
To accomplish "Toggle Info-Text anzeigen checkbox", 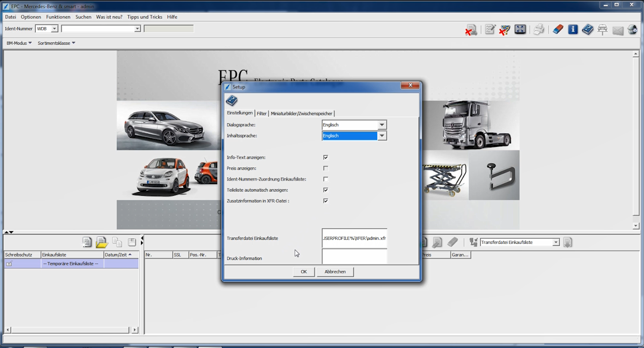I will pyautogui.click(x=326, y=157).
